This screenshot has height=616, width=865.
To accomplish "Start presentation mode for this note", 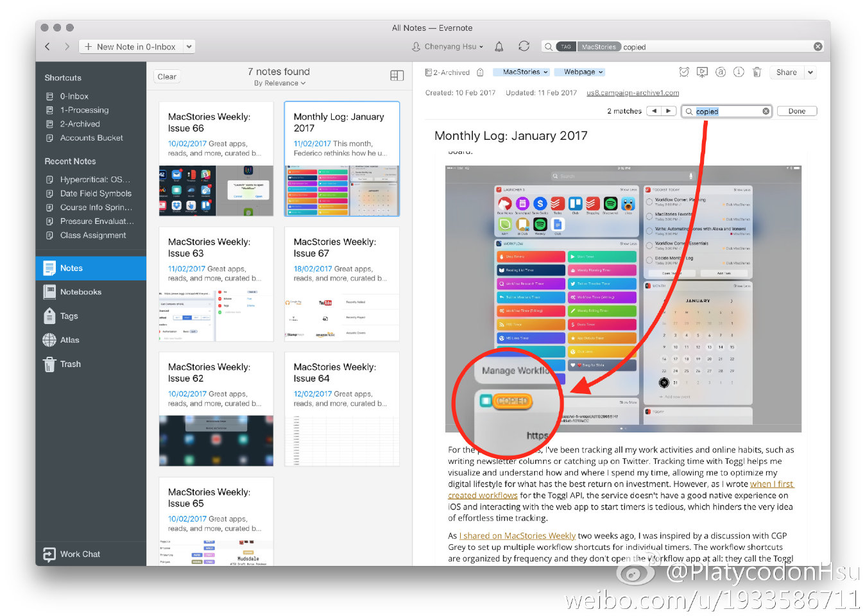I will click(x=702, y=72).
